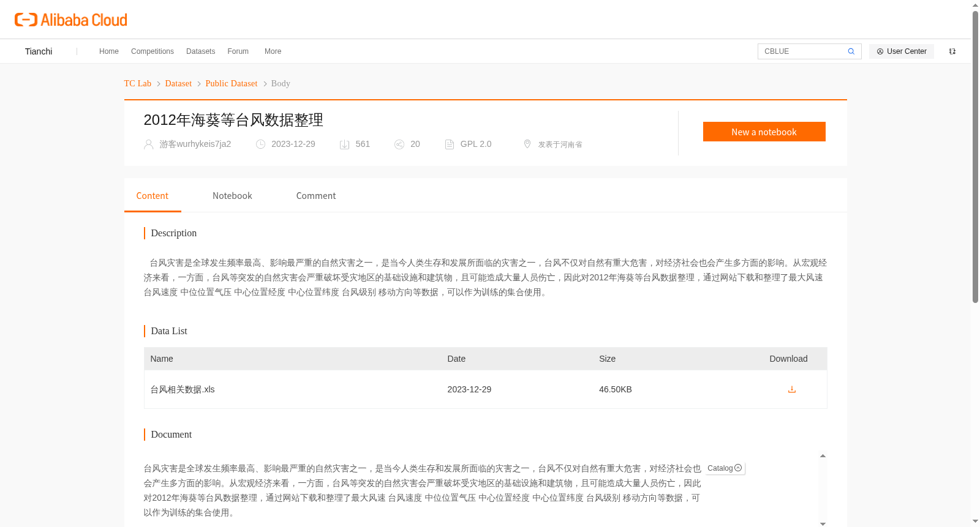Click the file size 46.50KB
Screen dimensions: 980x527
pyautogui.click(x=616, y=389)
